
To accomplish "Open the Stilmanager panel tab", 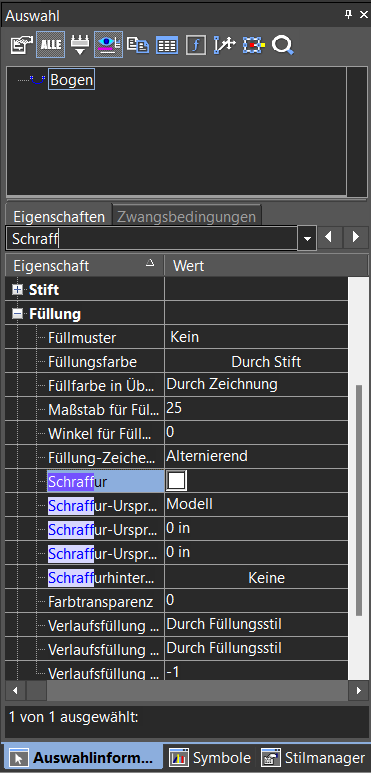I will coord(313,758).
